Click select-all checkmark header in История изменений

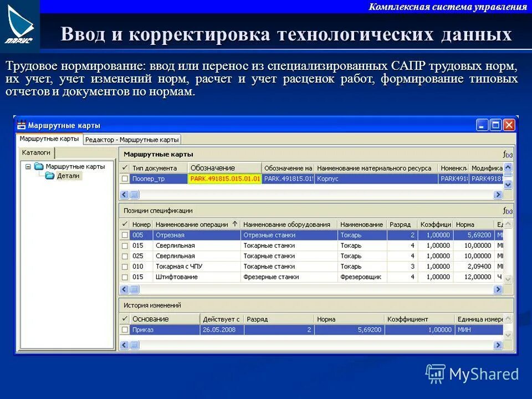click(125, 319)
